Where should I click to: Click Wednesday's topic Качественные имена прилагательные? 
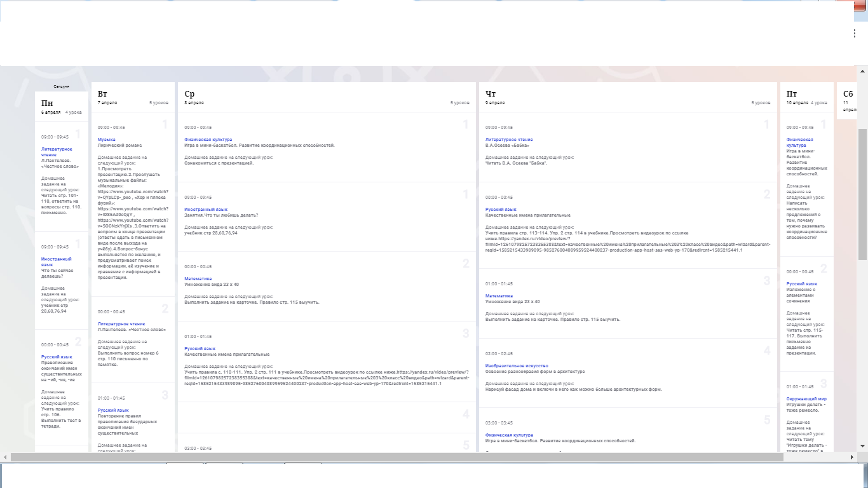227,354
